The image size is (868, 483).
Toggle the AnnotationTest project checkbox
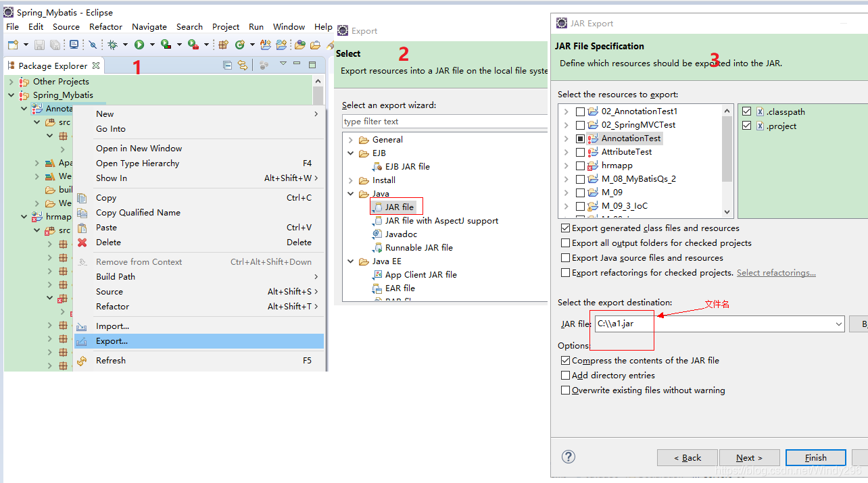point(580,138)
